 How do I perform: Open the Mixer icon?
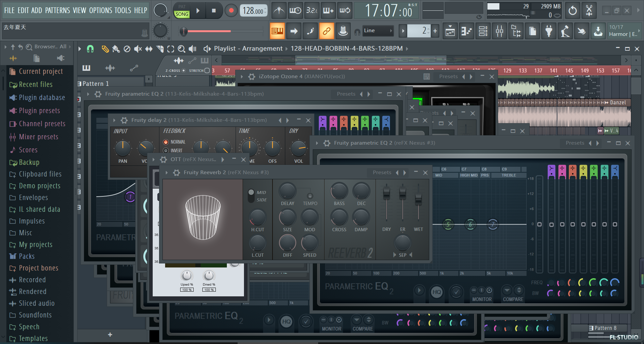499,32
